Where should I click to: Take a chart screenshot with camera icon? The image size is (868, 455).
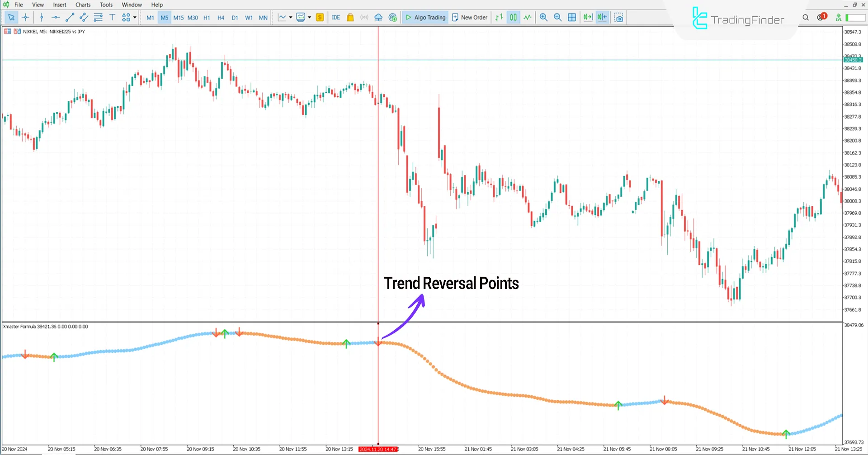coord(619,17)
